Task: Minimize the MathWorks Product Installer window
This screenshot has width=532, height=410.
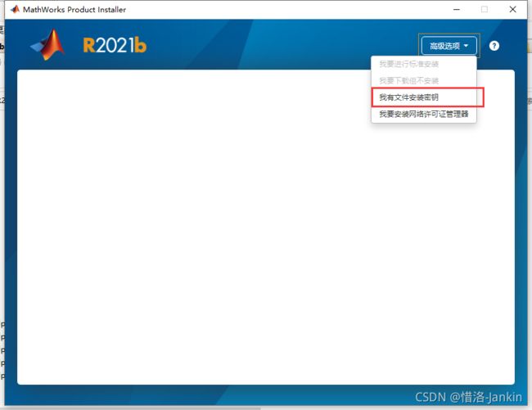Action: coord(457,10)
